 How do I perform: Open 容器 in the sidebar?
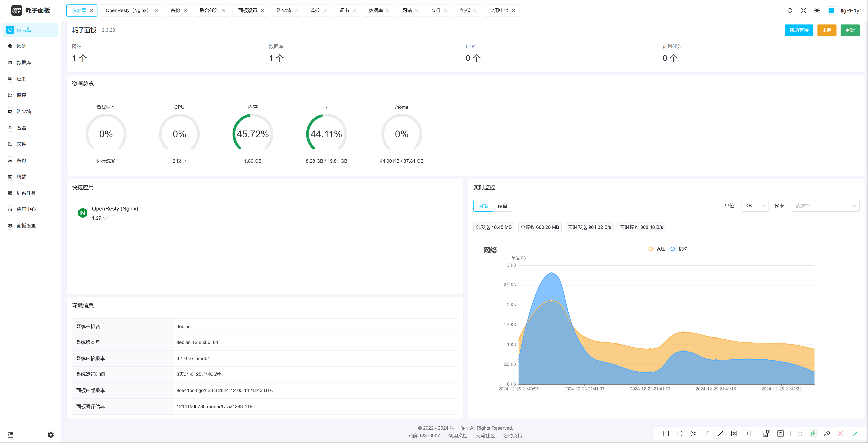[30, 128]
